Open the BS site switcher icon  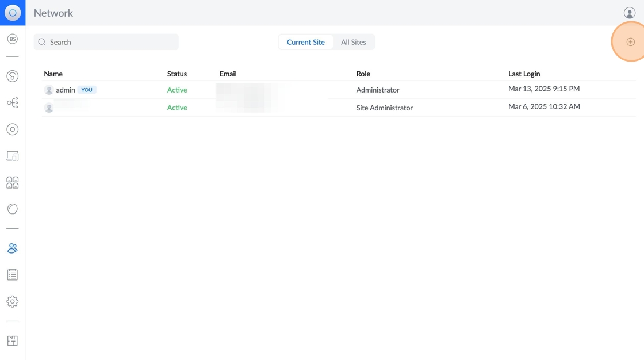pyautogui.click(x=13, y=39)
